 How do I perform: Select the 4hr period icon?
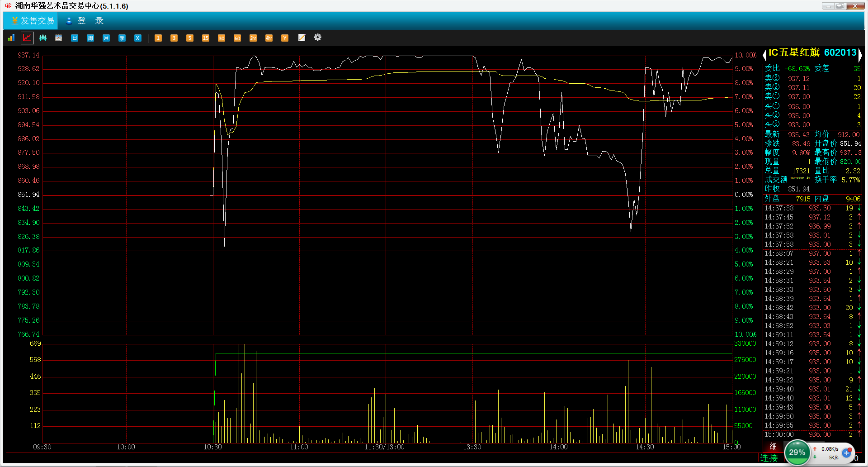[269, 38]
